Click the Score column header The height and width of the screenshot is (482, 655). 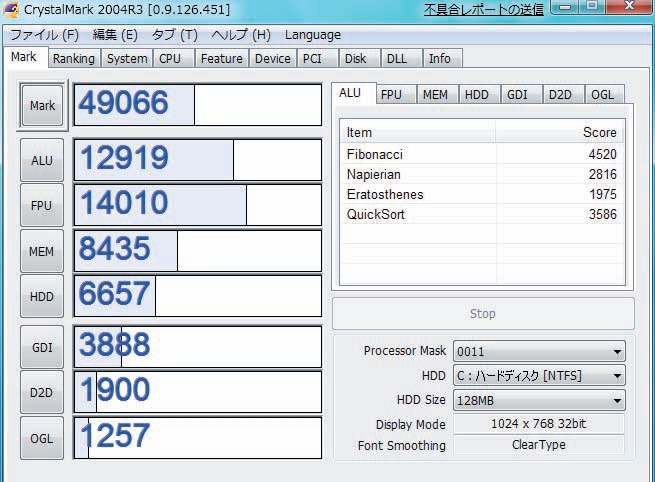pyautogui.click(x=560, y=132)
